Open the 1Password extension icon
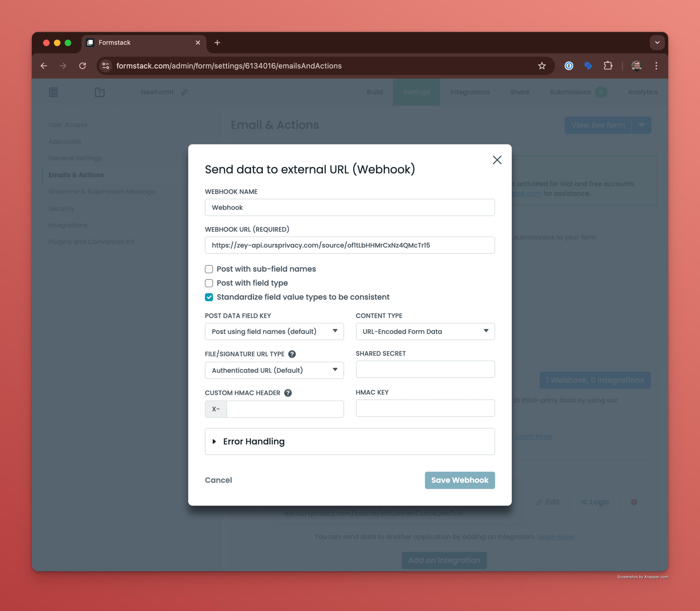 click(568, 66)
